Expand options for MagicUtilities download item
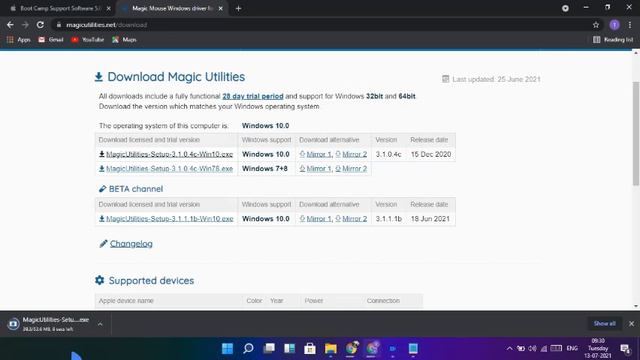 pos(100,324)
